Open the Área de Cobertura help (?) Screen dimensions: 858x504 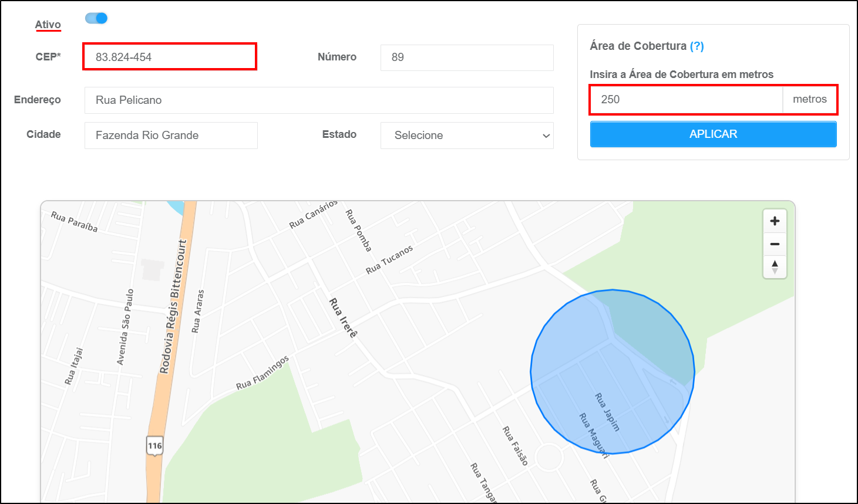[697, 46]
